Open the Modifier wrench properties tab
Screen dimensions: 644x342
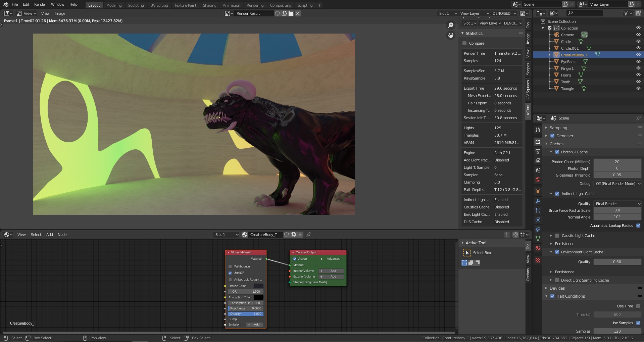(x=538, y=201)
